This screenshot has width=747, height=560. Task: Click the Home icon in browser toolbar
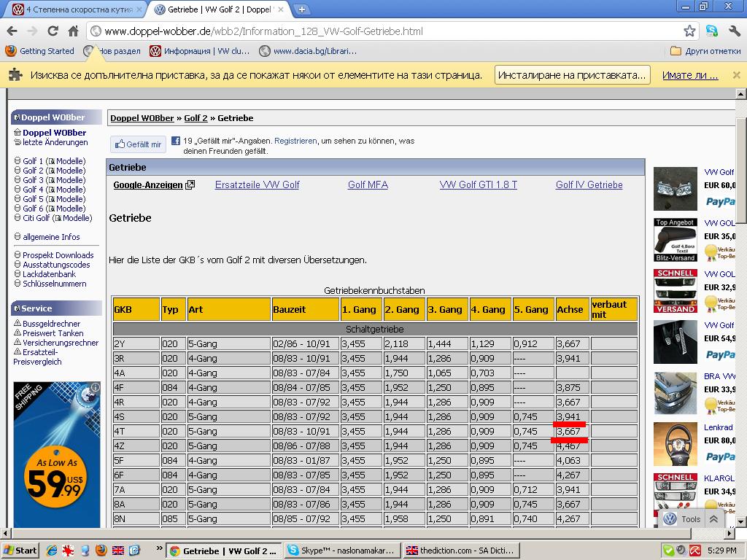coord(73,31)
